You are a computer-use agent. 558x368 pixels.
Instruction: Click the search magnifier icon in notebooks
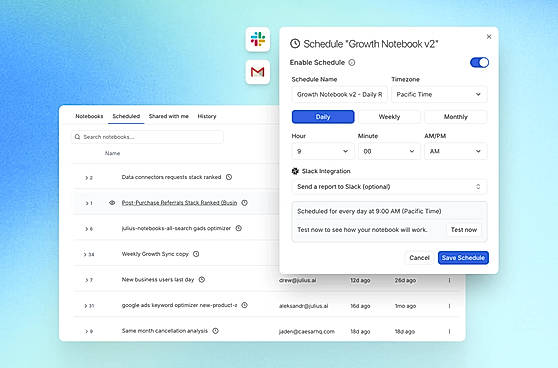[77, 137]
